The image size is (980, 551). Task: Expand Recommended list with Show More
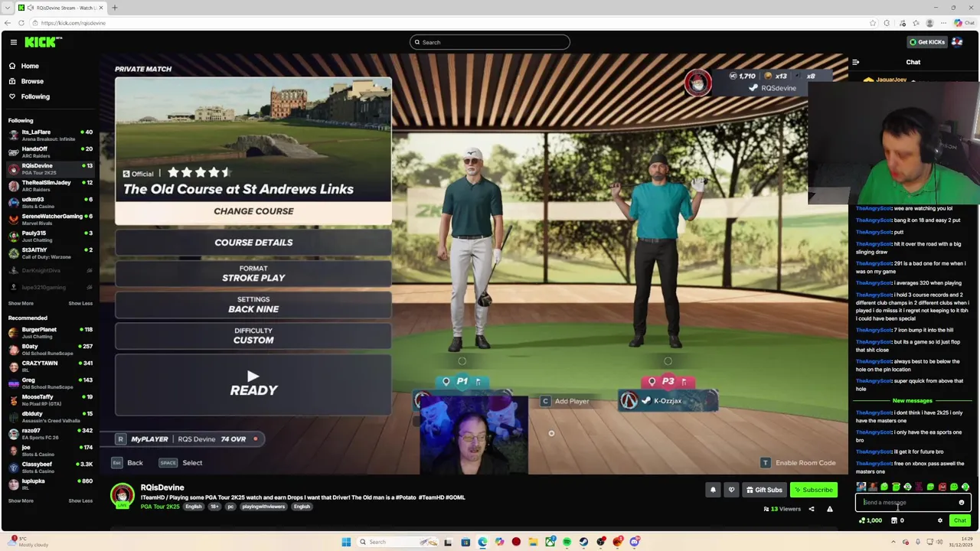click(x=21, y=500)
